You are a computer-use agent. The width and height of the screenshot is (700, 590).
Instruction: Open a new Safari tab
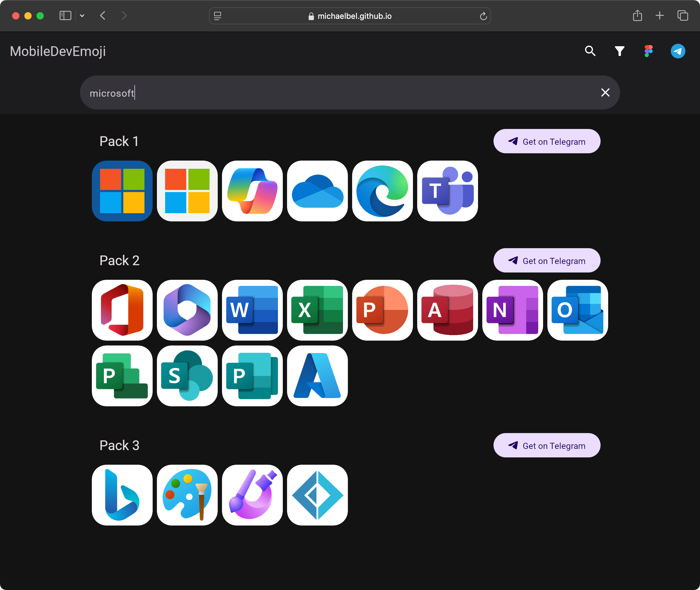pos(660,16)
